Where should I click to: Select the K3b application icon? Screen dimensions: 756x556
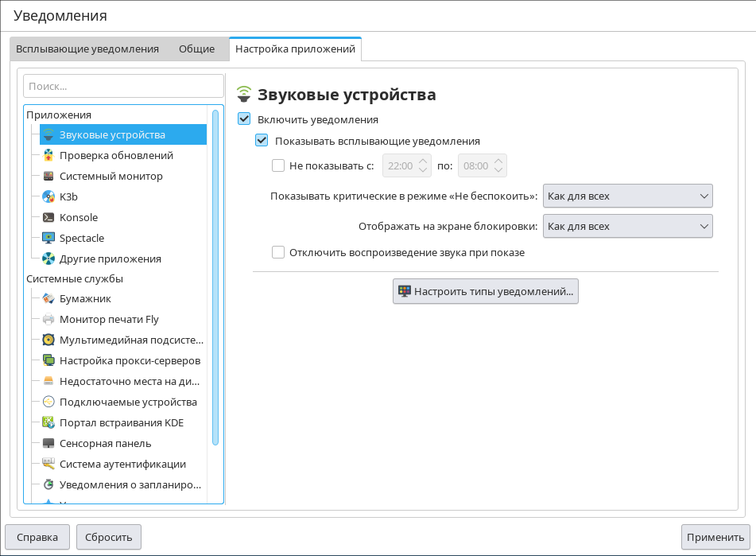[48, 196]
